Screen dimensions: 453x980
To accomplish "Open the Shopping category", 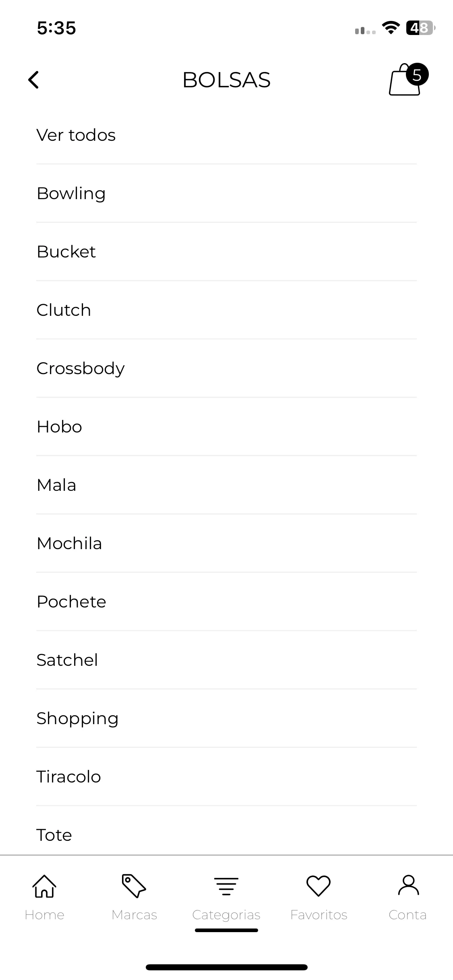I will tap(226, 719).
